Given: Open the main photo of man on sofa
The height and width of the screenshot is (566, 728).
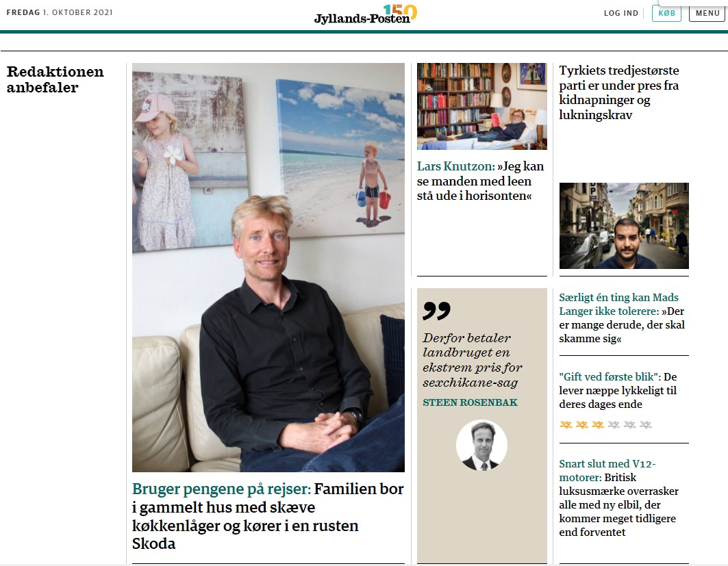Looking at the screenshot, I should coord(268,268).
